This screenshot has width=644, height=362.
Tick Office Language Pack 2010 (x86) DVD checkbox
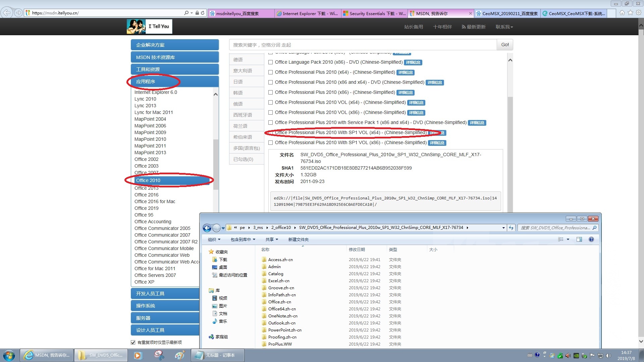(270, 62)
